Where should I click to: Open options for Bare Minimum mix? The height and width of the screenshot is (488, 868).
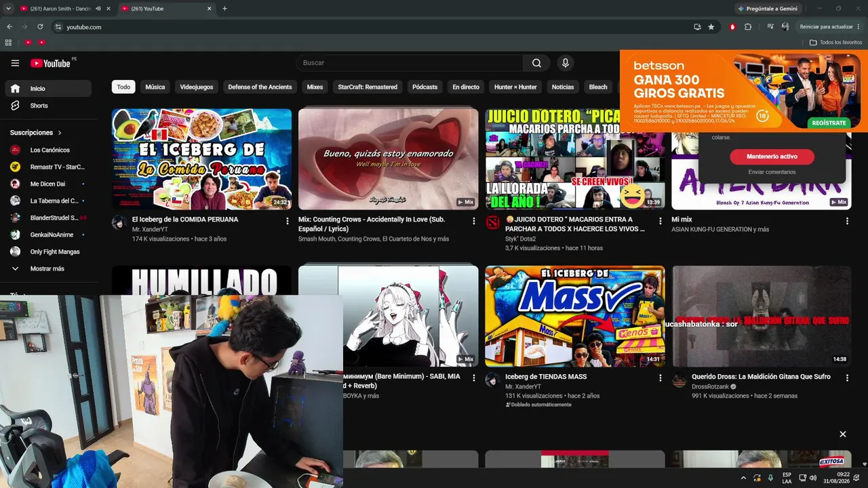(473, 378)
